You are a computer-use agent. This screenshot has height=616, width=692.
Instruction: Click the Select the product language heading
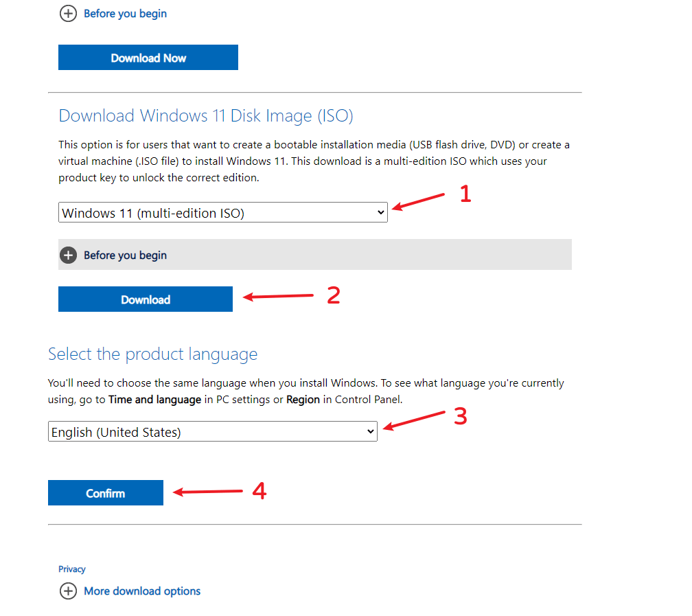pos(152,354)
